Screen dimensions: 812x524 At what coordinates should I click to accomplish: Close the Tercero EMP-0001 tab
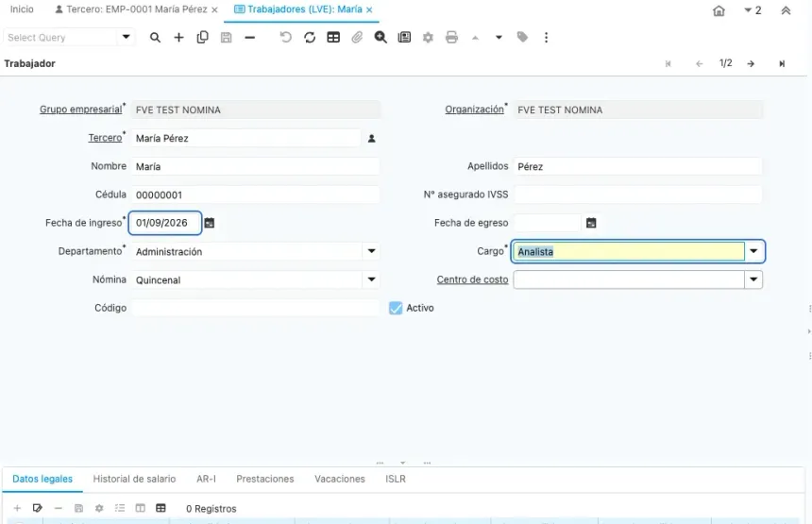214,9
